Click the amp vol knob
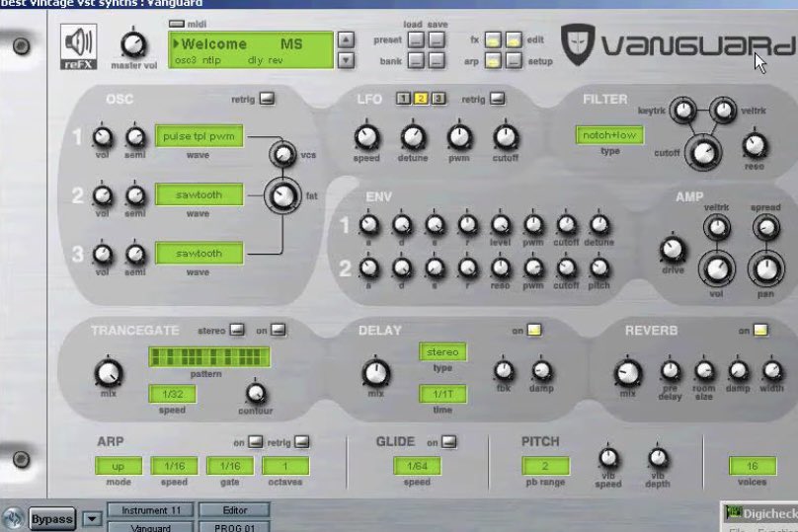 pos(717,269)
